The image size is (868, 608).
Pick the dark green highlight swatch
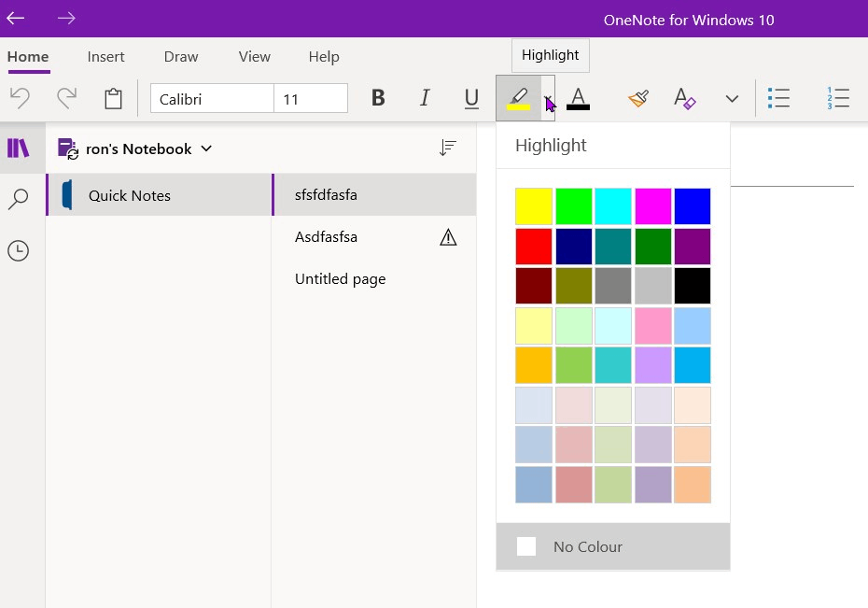(653, 247)
